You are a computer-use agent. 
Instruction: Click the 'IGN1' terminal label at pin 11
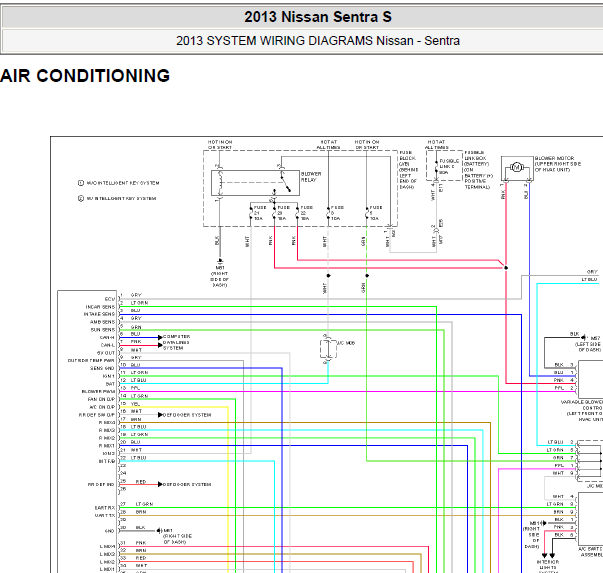(109, 376)
